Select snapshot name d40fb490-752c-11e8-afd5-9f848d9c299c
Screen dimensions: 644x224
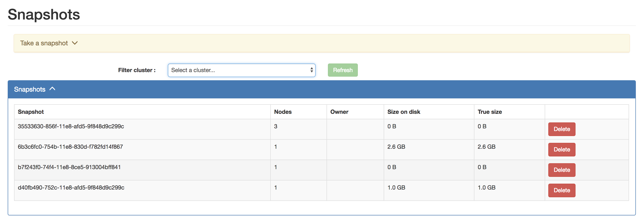pyautogui.click(x=71, y=188)
